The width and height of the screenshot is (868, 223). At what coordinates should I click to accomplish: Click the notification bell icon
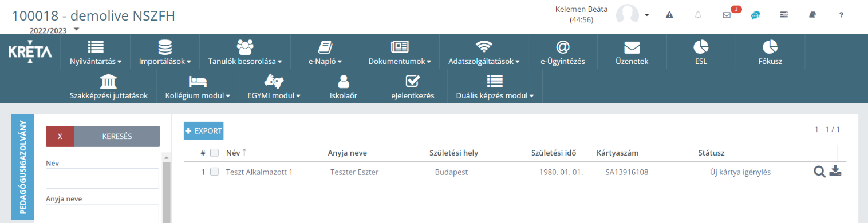[x=698, y=15]
